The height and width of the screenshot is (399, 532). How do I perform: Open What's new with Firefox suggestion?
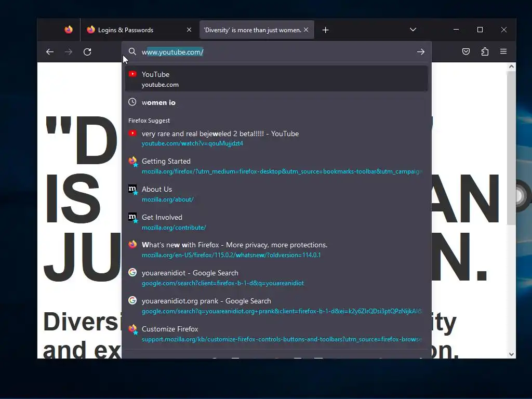(x=276, y=250)
